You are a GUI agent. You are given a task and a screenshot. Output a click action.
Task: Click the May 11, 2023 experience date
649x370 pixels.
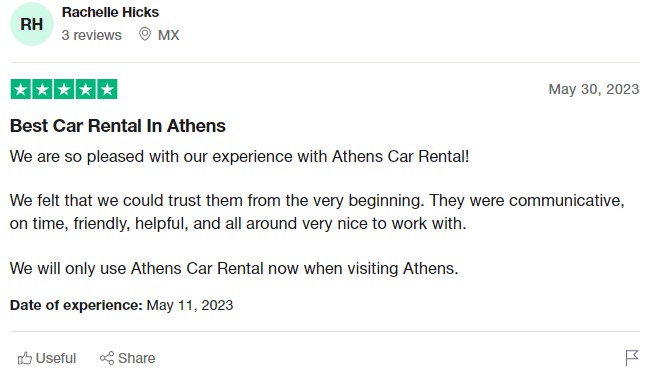(190, 305)
